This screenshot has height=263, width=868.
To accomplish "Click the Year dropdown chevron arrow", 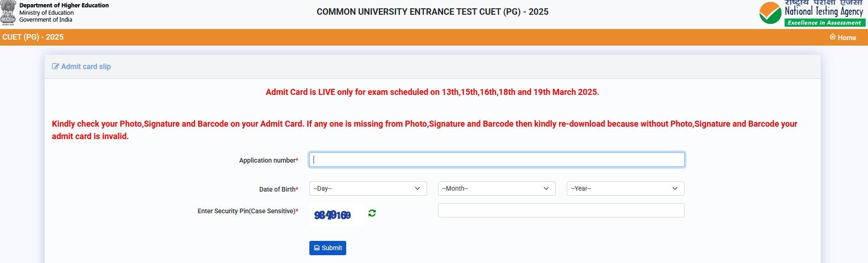I will pos(675,188).
